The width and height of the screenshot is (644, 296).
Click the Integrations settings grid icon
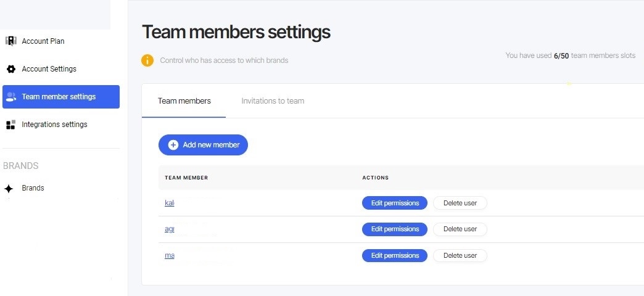pyautogui.click(x=11, y=125)
